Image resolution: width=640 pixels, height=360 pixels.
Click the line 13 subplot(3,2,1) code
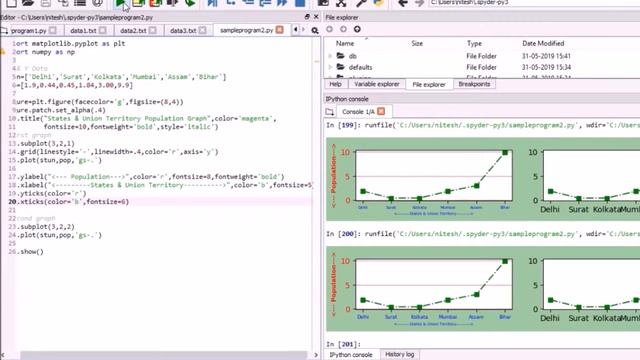coord(47,143)
